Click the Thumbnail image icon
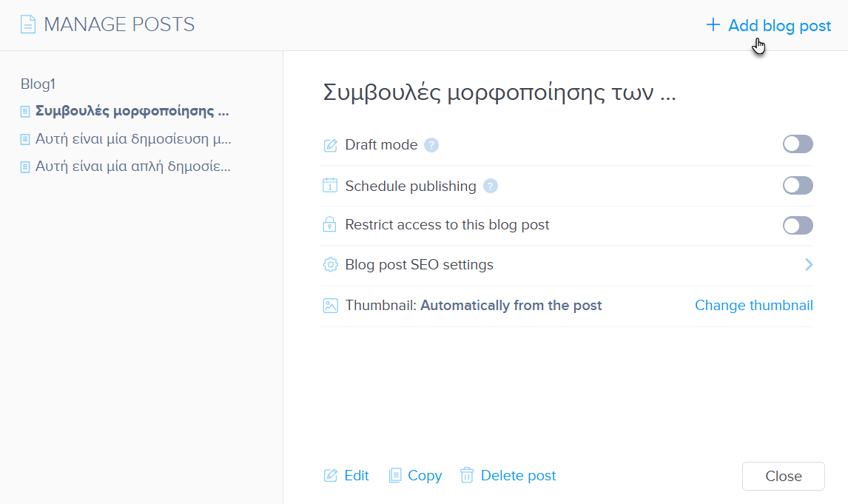Viewport: 848px width, 504px height. tap(330, 306)
